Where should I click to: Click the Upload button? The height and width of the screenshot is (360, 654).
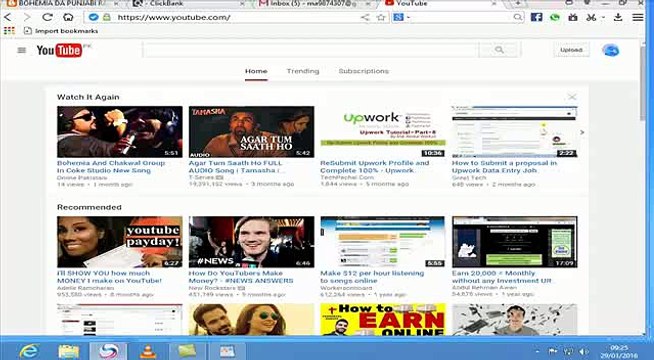[x=571, y=50]
